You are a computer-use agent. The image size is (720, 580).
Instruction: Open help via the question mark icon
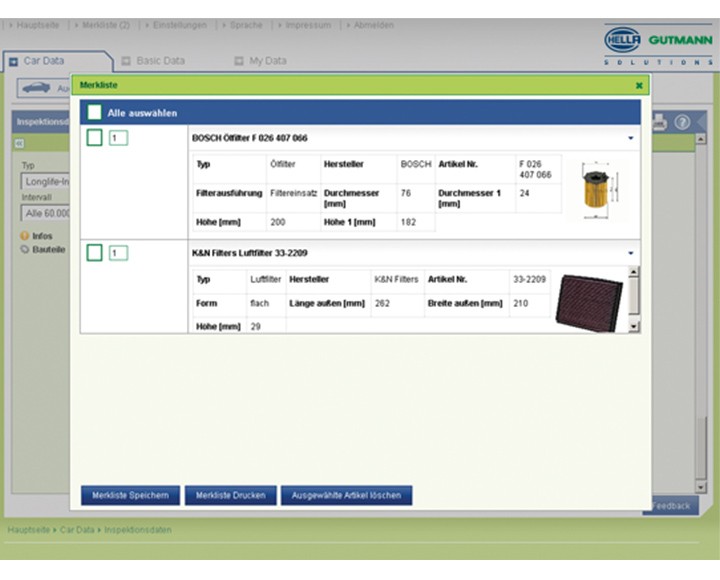point(682,122)
